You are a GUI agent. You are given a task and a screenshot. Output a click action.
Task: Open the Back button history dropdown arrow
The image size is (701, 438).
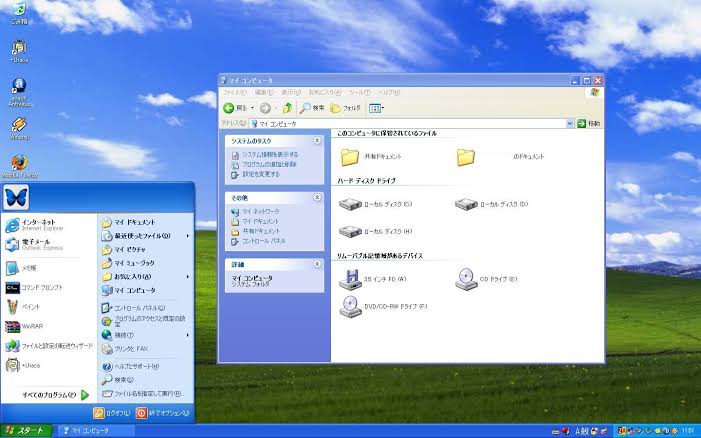pos(253,108)
